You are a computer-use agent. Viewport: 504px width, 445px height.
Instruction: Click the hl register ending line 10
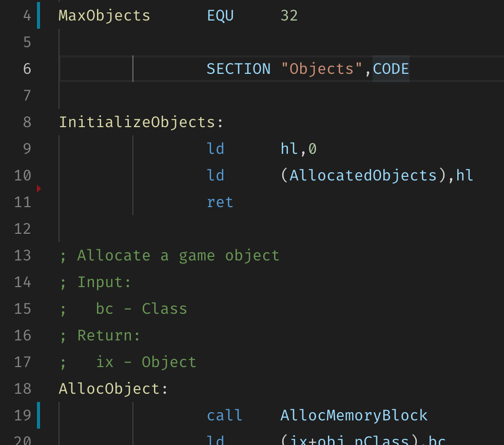[464, 176]
